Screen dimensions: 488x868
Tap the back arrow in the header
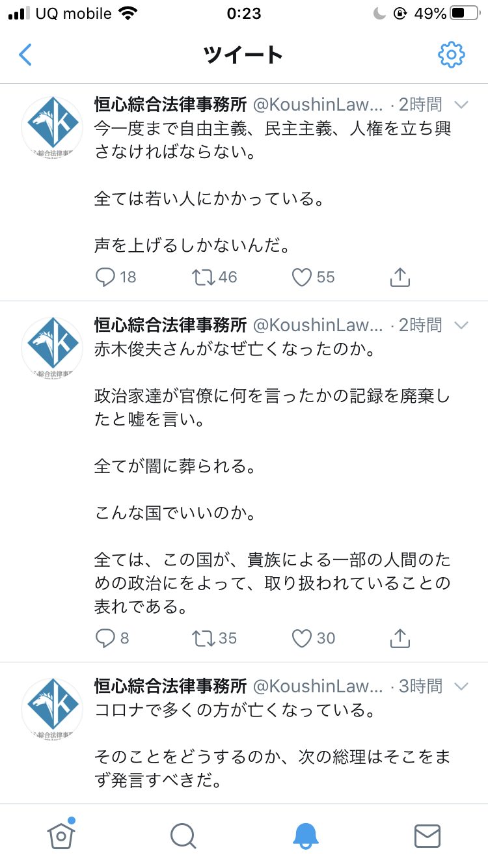[25, 55]
